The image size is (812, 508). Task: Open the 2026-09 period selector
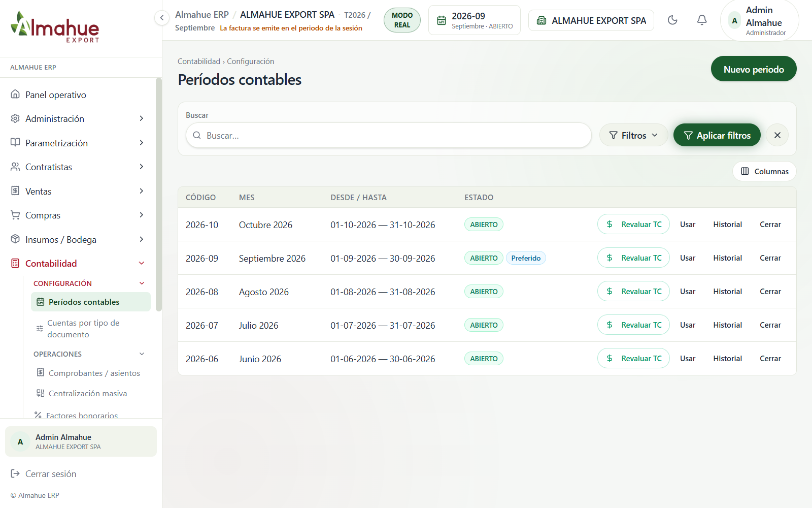click(x=475, y=20)
